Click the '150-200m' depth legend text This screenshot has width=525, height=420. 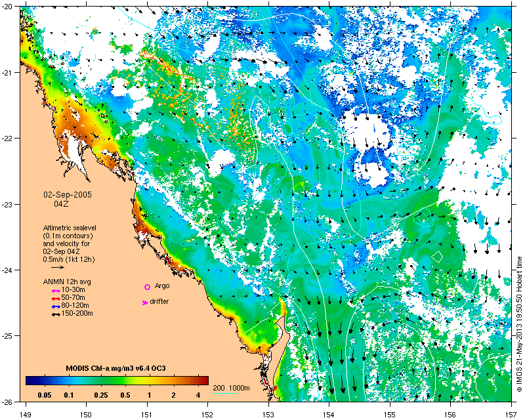77,314
